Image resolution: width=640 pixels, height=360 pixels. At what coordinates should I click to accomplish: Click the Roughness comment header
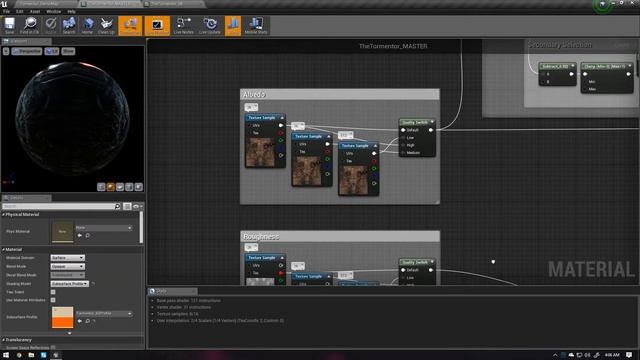pos(340,236)
